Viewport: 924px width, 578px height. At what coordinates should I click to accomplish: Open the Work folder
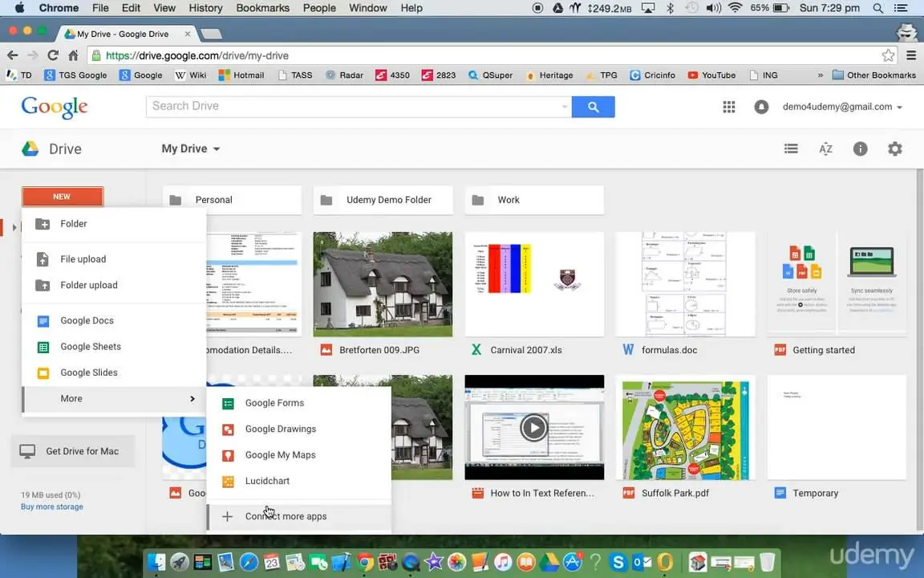coord(534,200)
